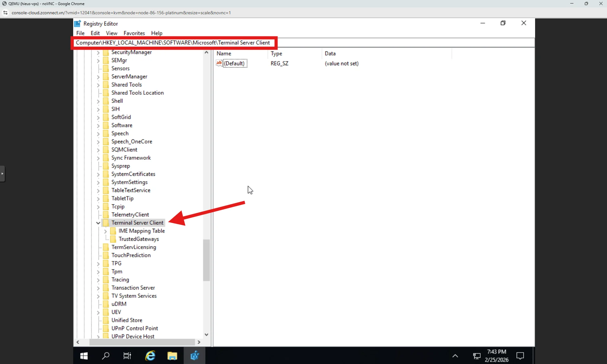Select the Sync Framework key
The width and height of the screenshot is (607, 364).
coord(131,158)
